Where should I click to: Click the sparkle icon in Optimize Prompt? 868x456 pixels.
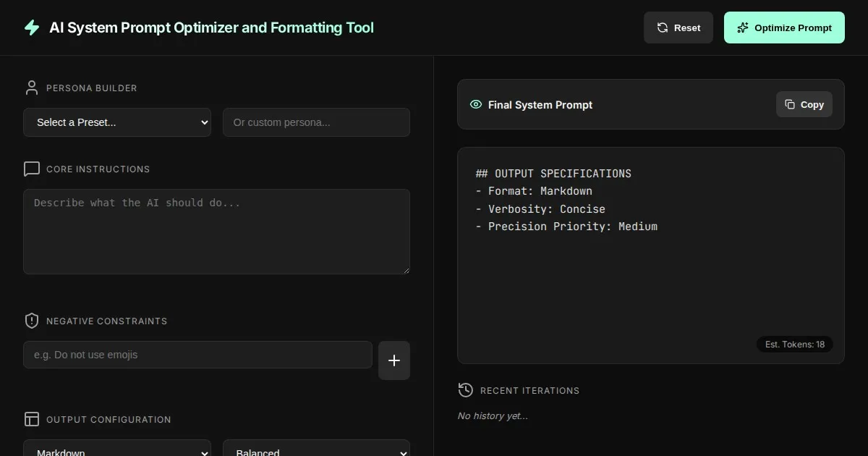(742, 28)
